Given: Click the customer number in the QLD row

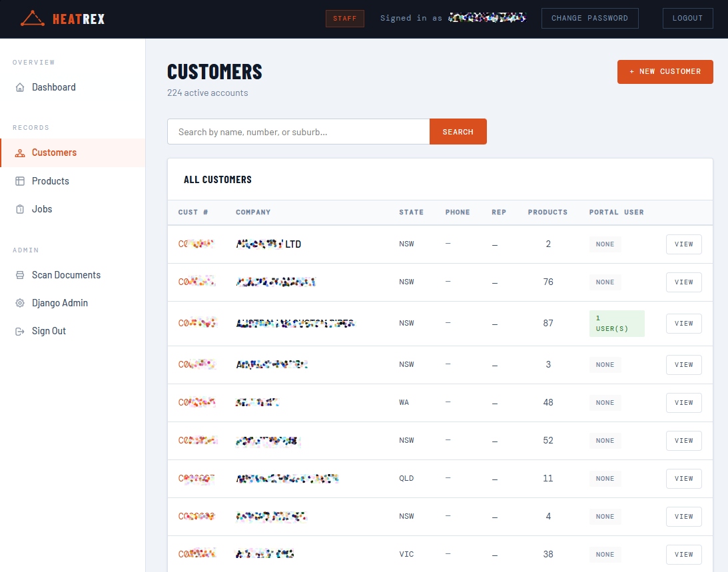Looking at the screenshot, I should [196, 479].
